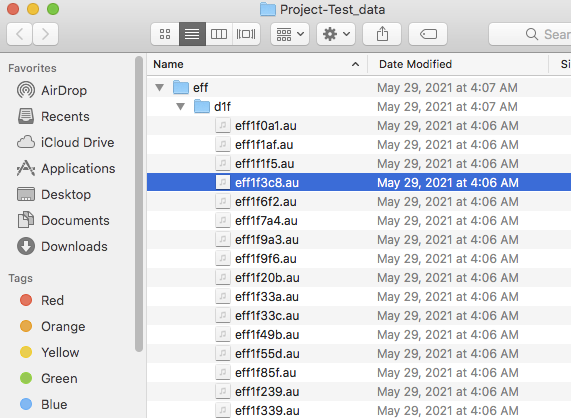Select the Orange tag
571x418 pixels.
click(52, 327)
